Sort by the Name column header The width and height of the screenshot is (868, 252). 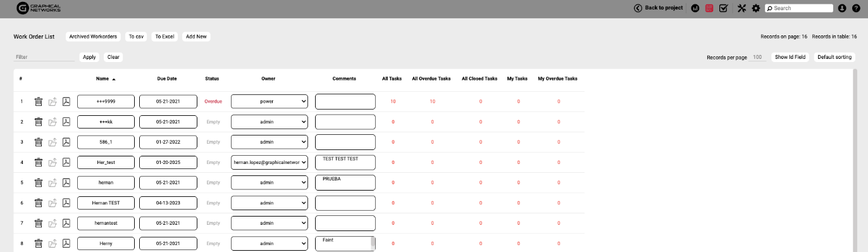coord(102,79)
